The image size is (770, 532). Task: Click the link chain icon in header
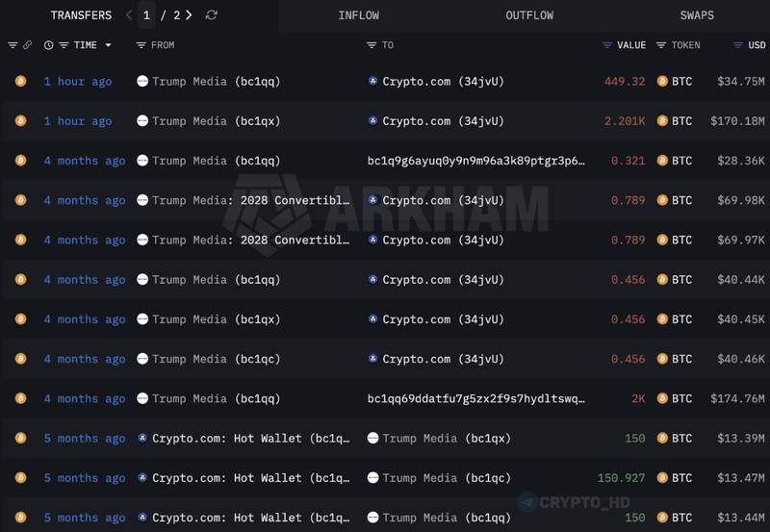point(28,45)
